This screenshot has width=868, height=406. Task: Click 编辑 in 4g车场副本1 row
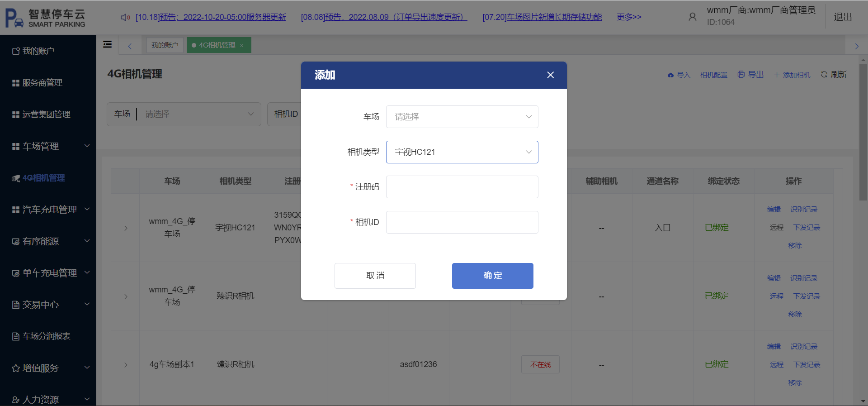click(774, 346)
